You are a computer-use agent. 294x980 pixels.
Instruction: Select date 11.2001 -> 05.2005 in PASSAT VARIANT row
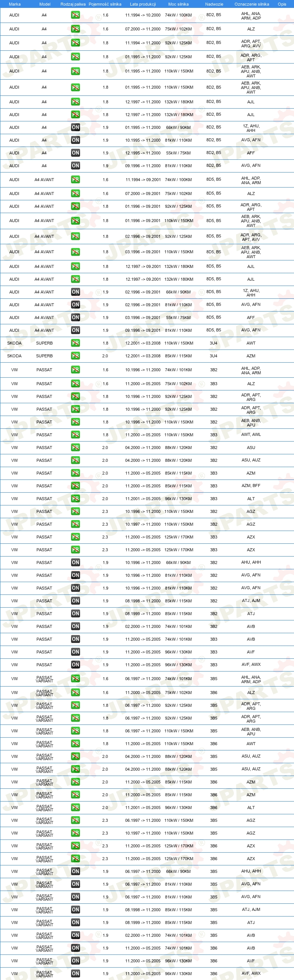pyautogui.click(x=143, y=808)
